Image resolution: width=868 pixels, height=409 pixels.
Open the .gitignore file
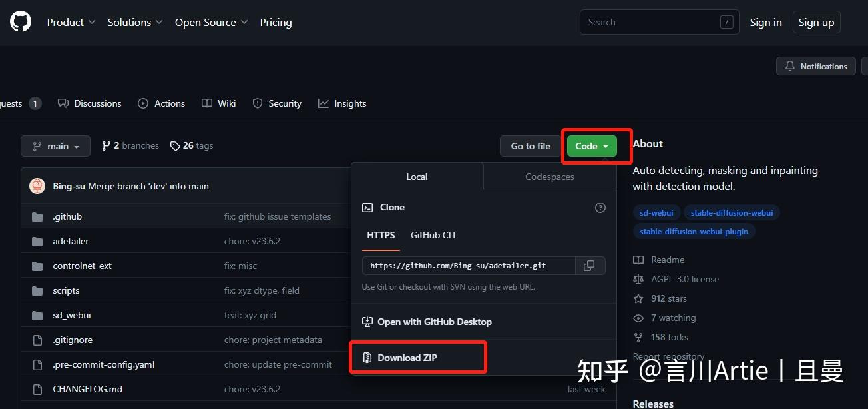coord(73,340)
